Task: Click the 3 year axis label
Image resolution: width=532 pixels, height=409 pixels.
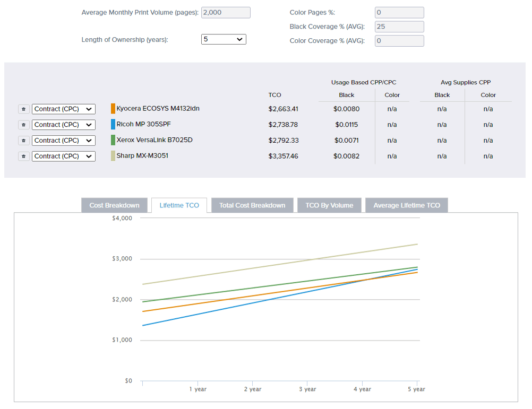Action: [x=307, y=389]
